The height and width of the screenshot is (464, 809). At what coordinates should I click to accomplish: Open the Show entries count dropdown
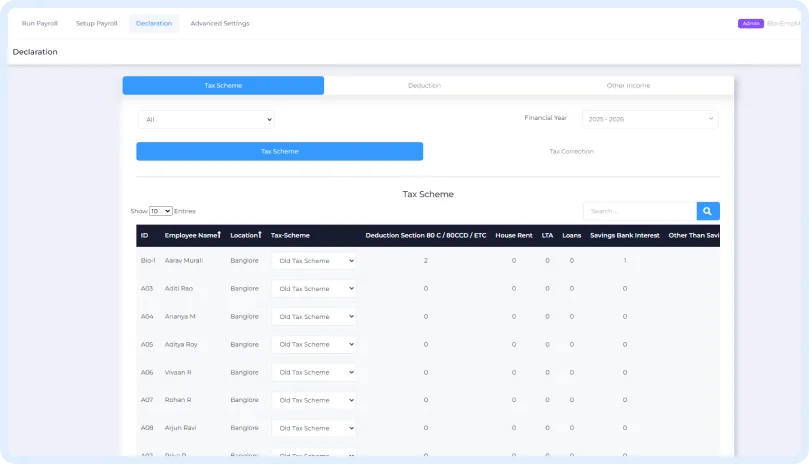(161, 211)
